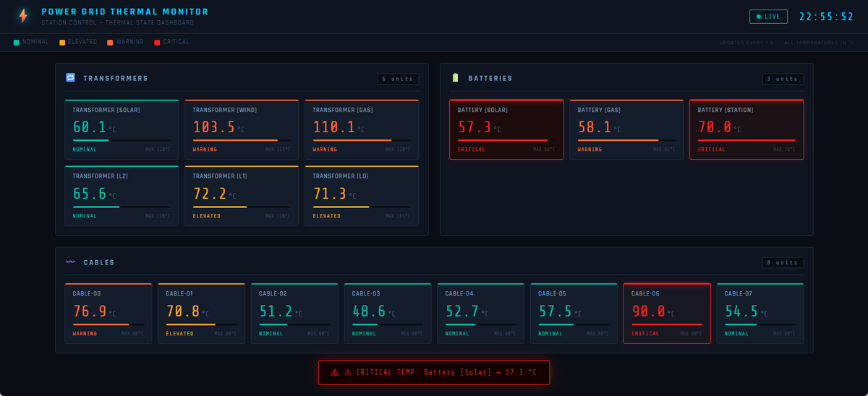Click the Critical legend red swatch

pyautogui.click(x=157, y=42)
